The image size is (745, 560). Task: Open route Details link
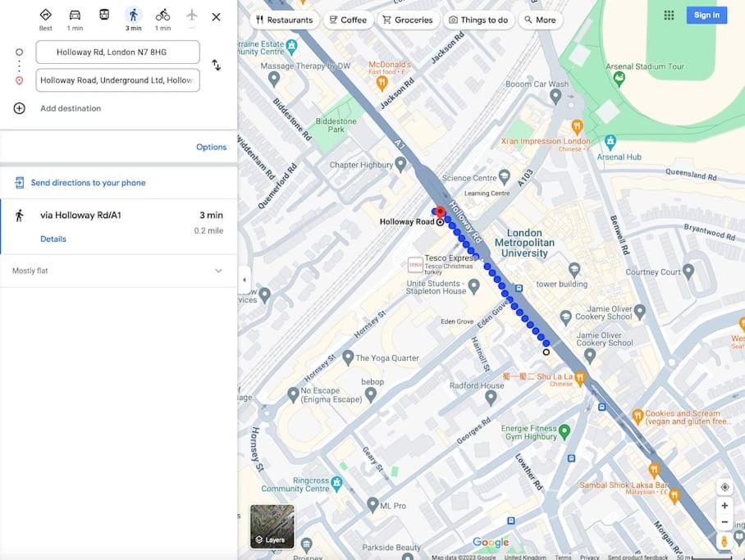pyautogui.click(x=53, y=239)
